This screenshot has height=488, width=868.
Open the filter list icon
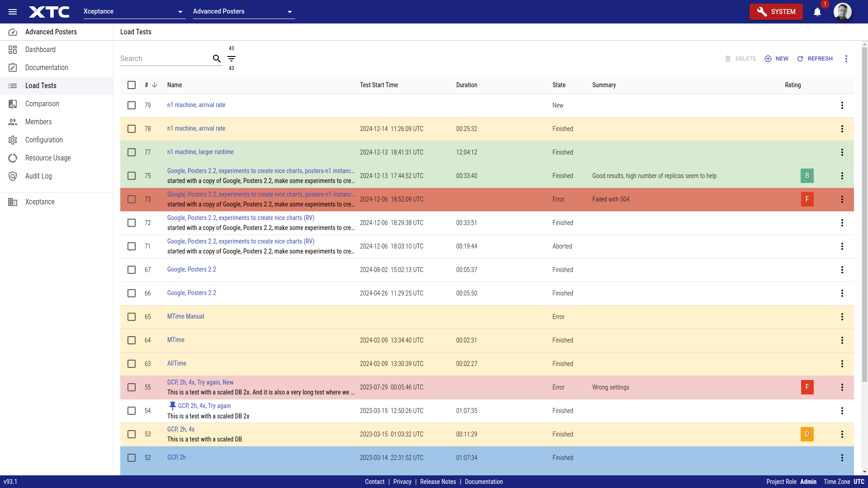(x=231, y=59)
